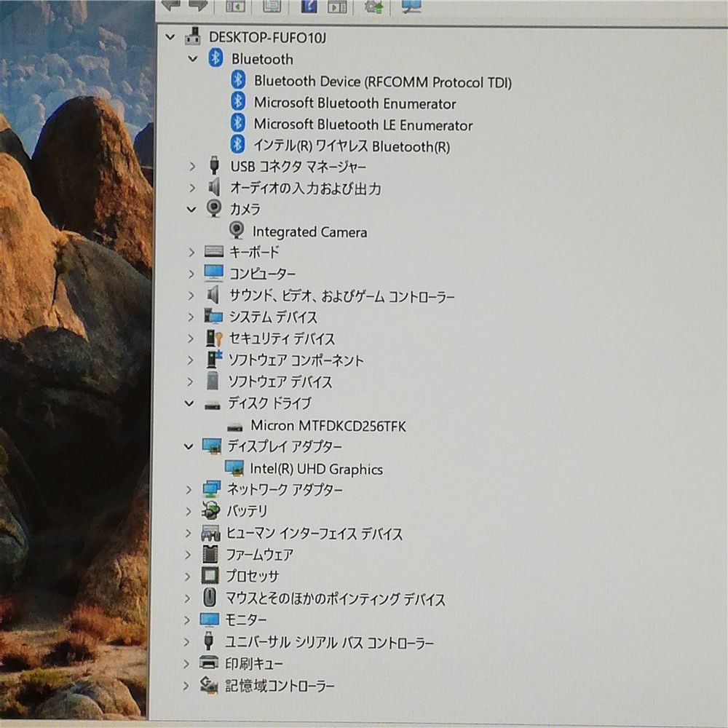Click the セキュリティ デバイス key icon
Viewport: 728px width, 728px height.
coord(213,339)
